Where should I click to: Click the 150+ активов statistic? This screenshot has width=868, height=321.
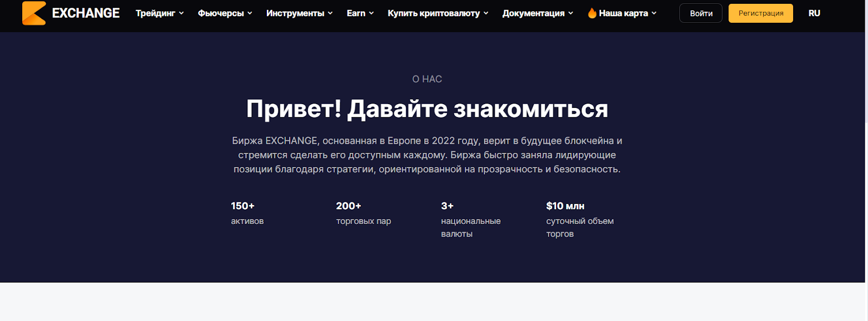[x=247, y=213]
